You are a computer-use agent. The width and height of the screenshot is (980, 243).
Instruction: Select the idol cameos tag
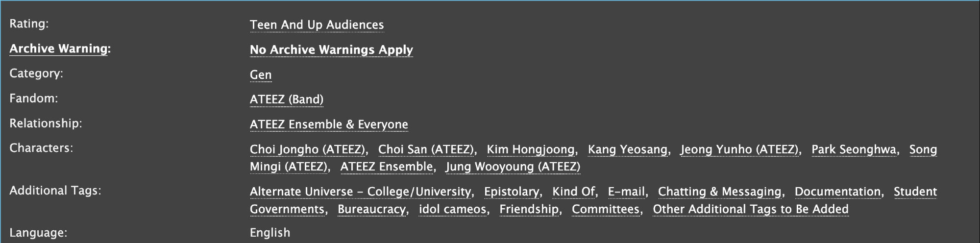tap(452, 209)
